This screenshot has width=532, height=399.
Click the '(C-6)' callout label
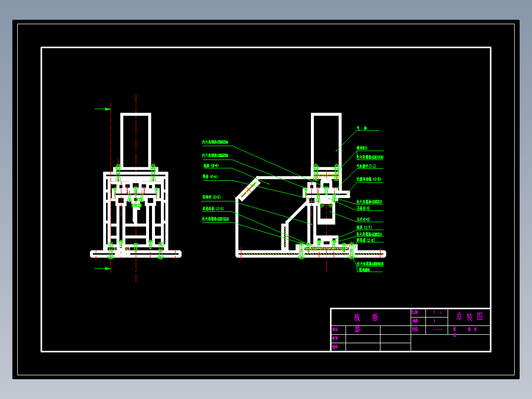click(365, 240)
